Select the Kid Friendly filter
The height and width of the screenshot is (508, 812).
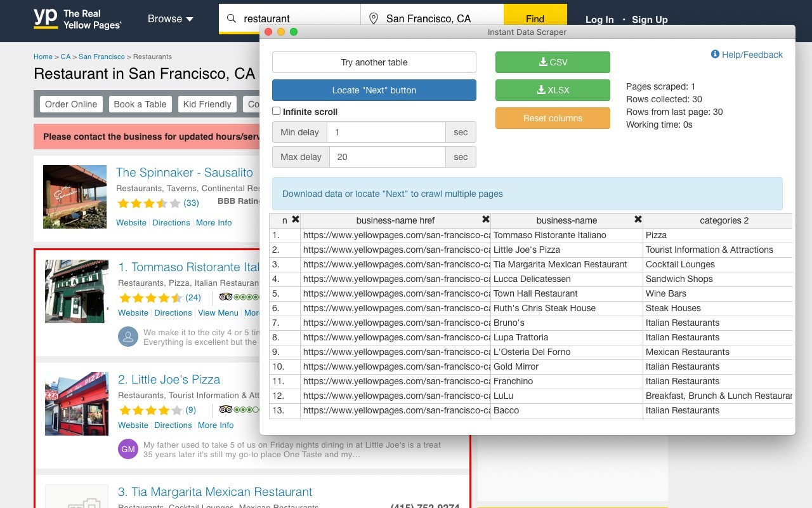(207, 104)
